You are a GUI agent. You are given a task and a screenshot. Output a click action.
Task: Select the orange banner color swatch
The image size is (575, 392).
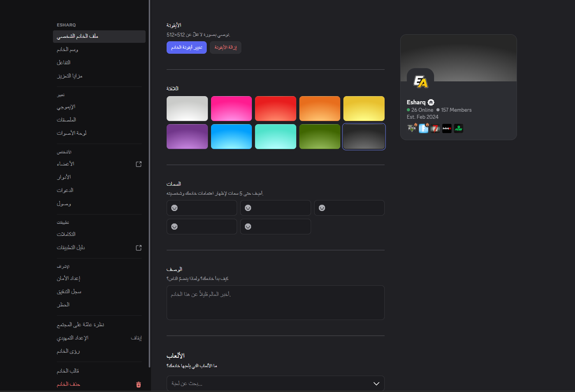(320, 109)
